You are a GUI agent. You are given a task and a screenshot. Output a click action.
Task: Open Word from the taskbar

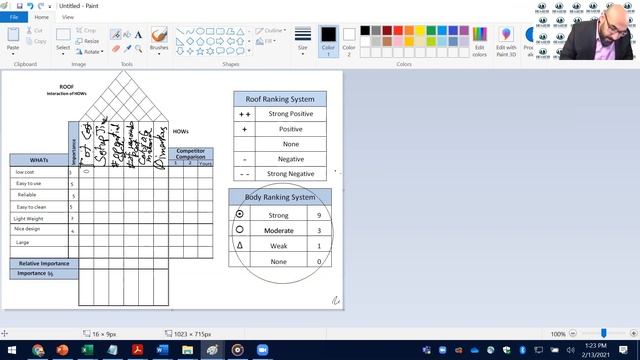point(162,350)
